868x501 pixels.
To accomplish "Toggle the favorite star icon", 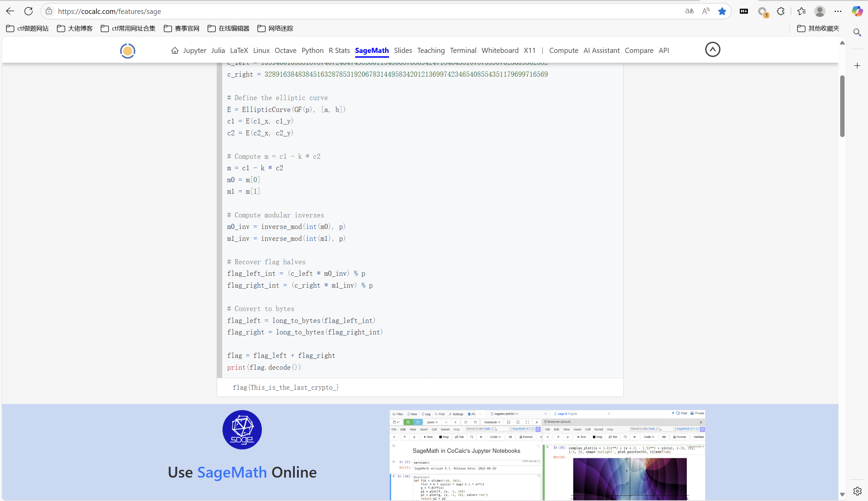I will pyautogui.click(x=722, y=11).
